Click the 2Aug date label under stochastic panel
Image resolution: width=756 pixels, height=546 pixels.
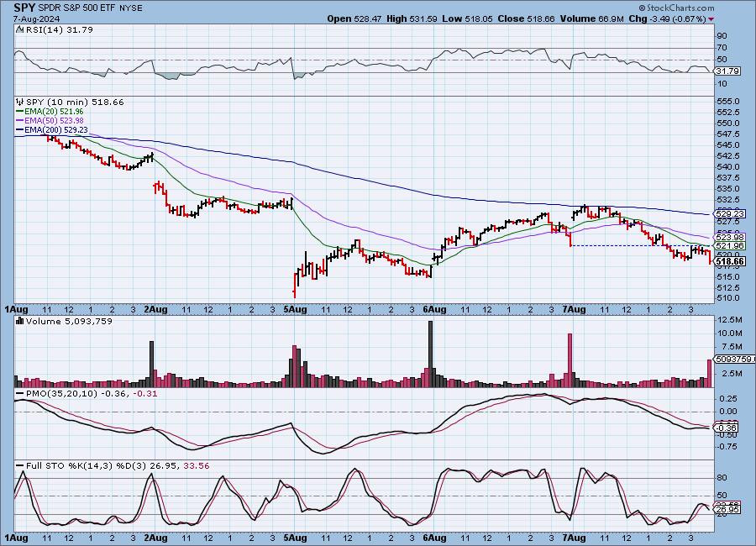tap(155, 538)
